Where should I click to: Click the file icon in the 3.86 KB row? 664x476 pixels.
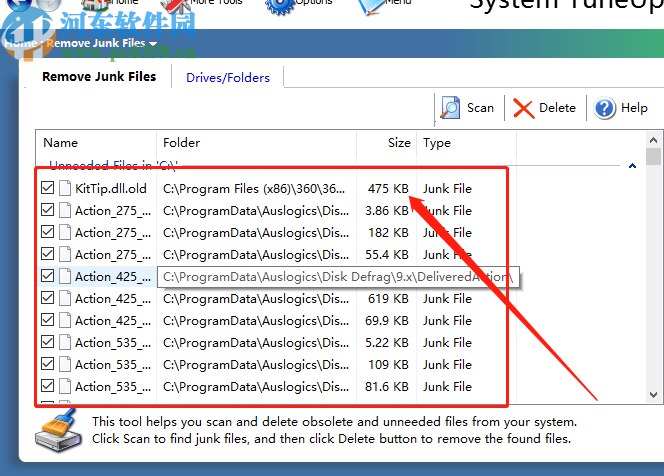[65, 210]
